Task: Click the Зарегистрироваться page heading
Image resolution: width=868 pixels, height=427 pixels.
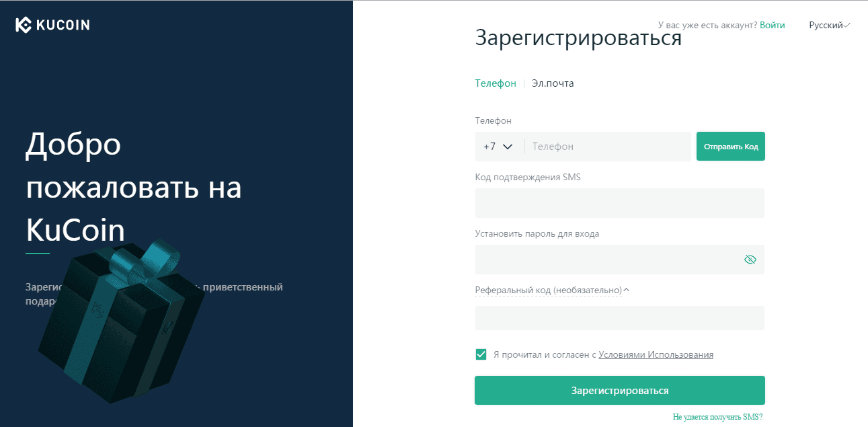Action: [x=578, y=38]
